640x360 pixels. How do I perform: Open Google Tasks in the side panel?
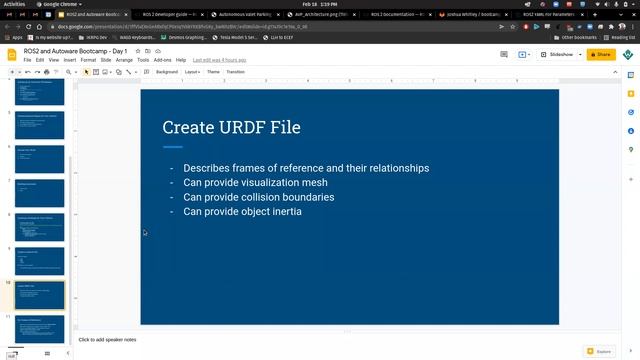[631, 112]
